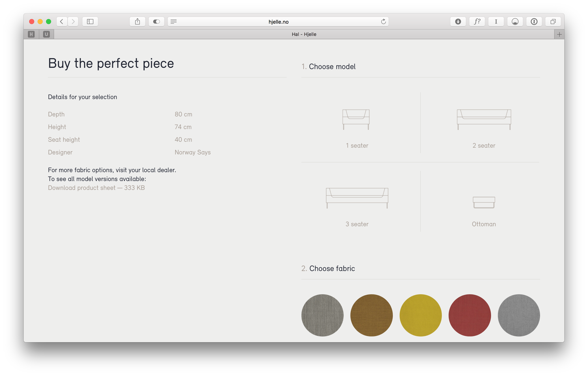The height and width of the screenshot is (376, 588).
Task: Switch to the pinned U tab
Action: coord(46,34)
